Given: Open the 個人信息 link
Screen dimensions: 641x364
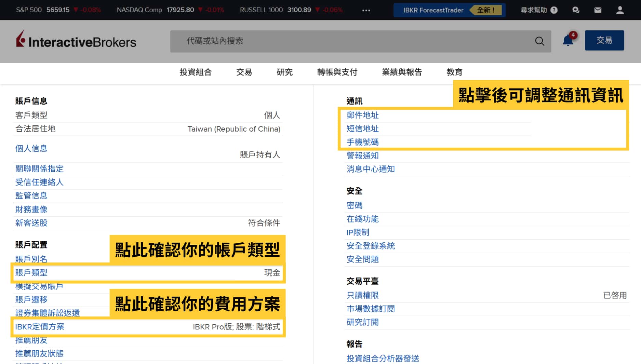Looking at the screenshot, I should coord(31,149).
